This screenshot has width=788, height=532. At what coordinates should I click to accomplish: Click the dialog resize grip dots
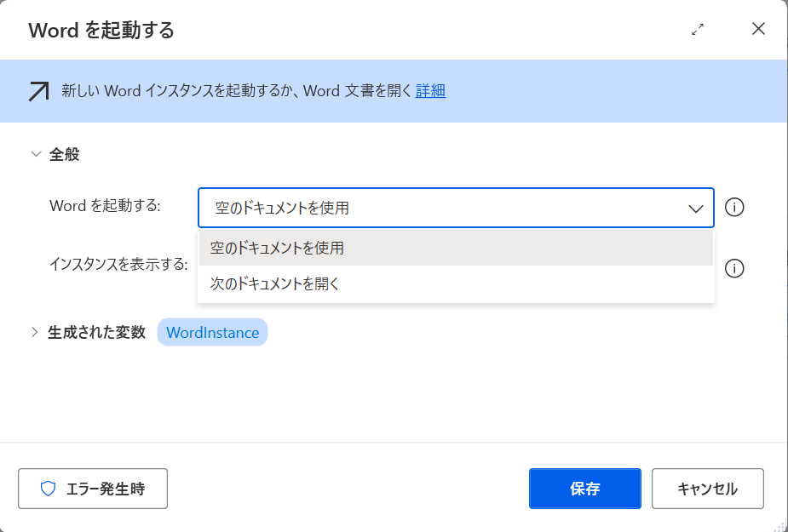click(780, 525)
